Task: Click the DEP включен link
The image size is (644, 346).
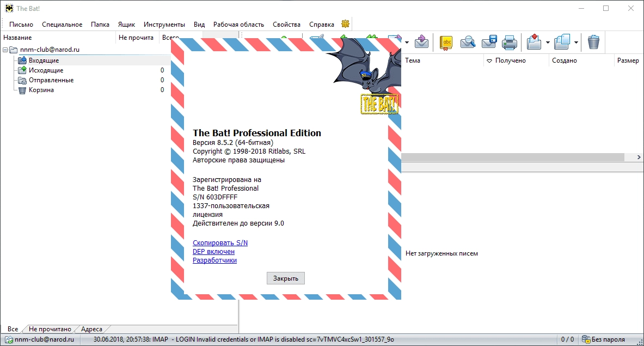Action: point(213,252)
